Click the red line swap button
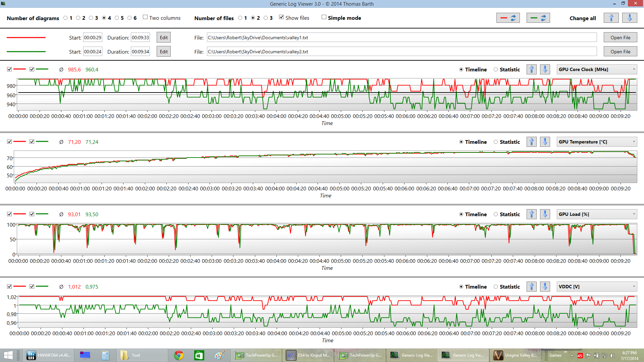The image size is (644, 362). (x=508, y=18)
